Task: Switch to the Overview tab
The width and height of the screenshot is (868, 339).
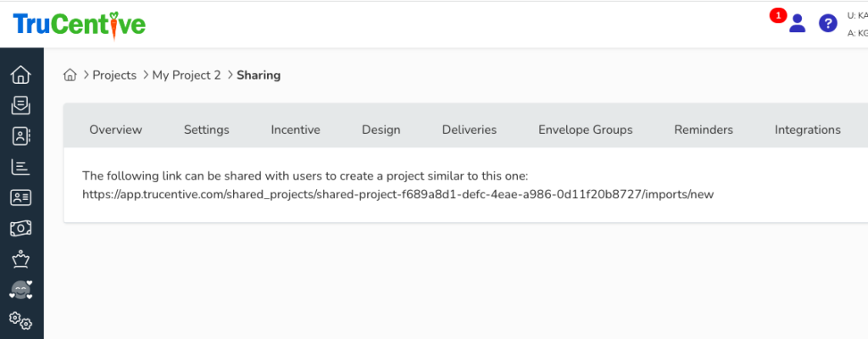Action: 115,130
